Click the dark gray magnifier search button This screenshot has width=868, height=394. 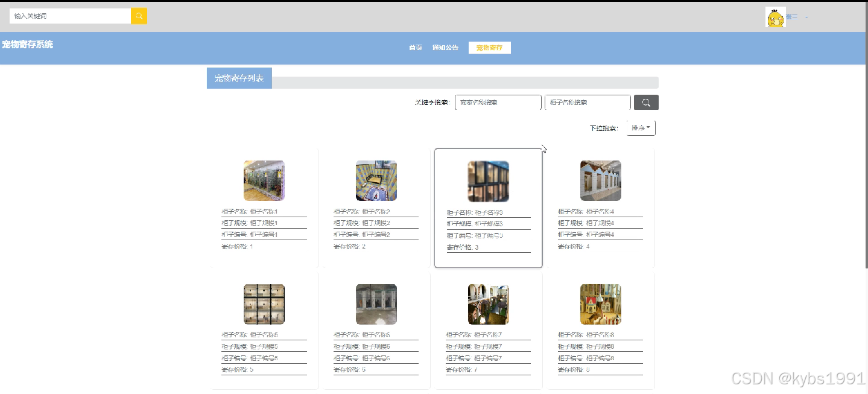click(x=646, y=103)
